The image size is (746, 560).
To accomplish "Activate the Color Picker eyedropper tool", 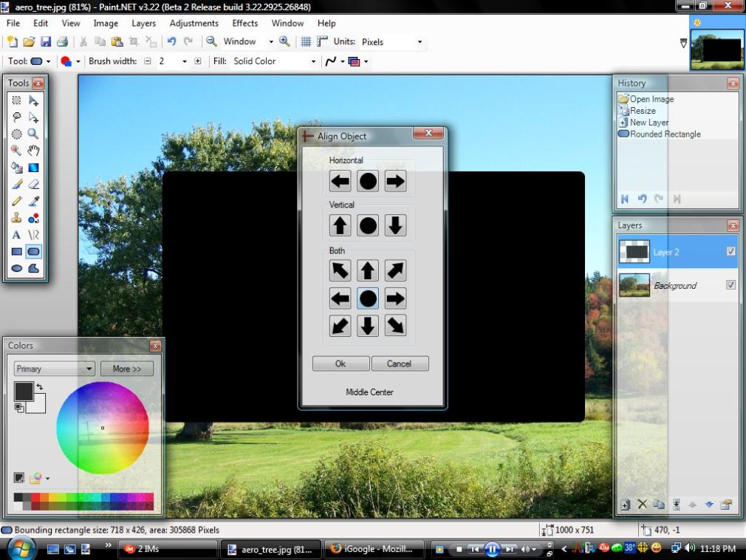I will click(x=33, y=202).
